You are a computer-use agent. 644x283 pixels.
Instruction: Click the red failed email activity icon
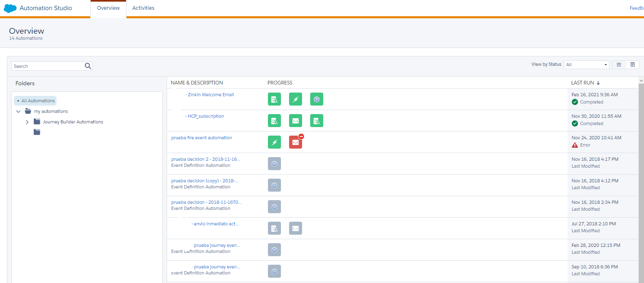point(296,142)
